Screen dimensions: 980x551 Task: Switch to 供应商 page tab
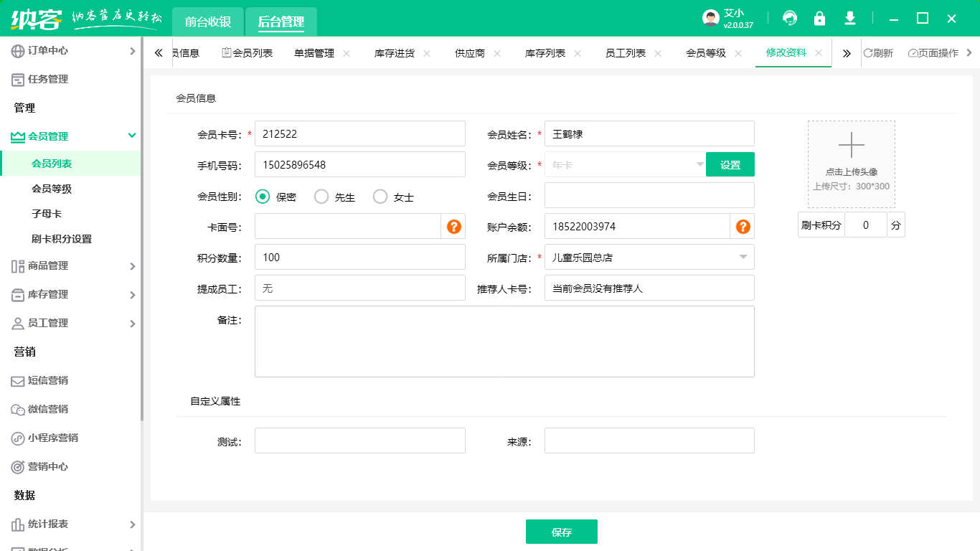[x=470, y=53]
